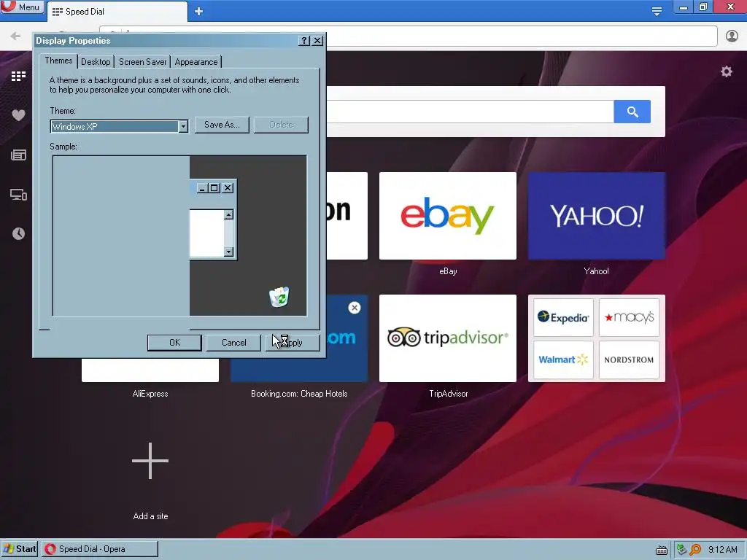
Task: Open the TripAdvisor speed dial tile
Action: [447, 338]
